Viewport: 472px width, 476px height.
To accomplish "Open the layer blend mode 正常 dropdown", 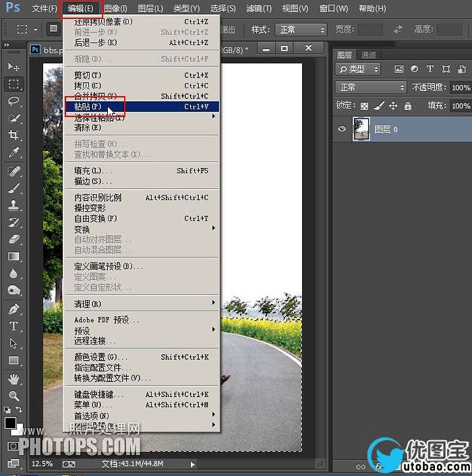I will click(x=371, y=88).
